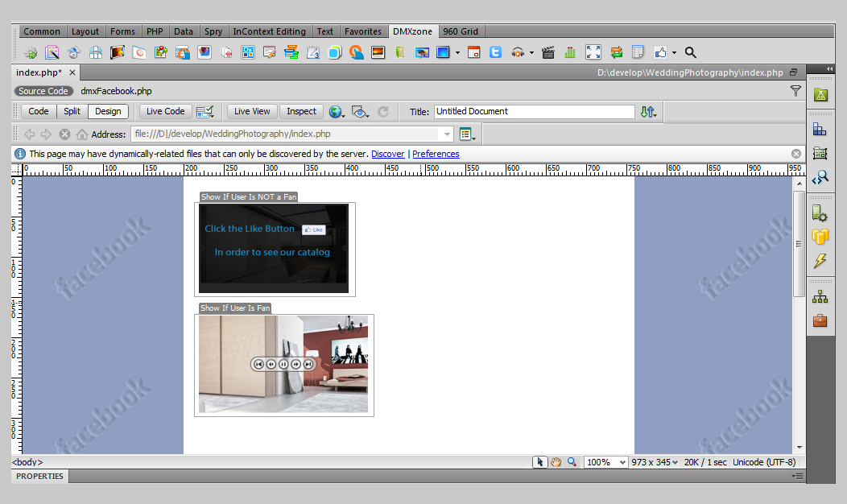Open the lightning bolt panel in right dock
Viewport: 847px width, 504px height.
[820, 261]
